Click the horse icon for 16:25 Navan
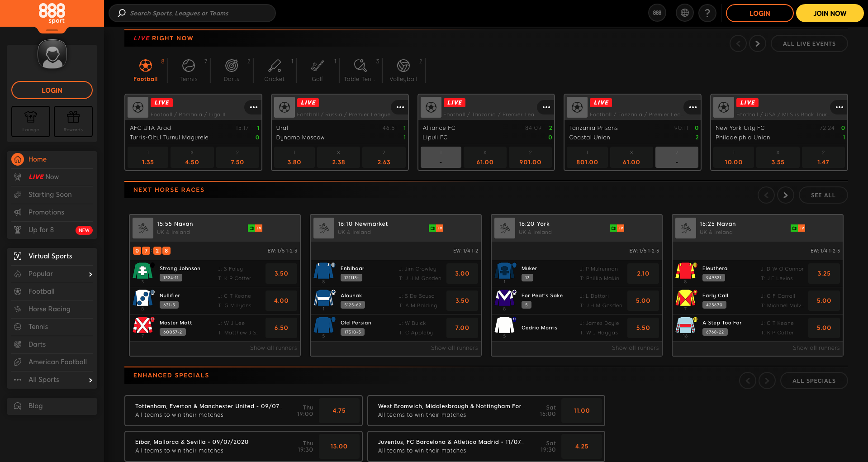Viewport: 868px width, 462px height. [686, 228]
